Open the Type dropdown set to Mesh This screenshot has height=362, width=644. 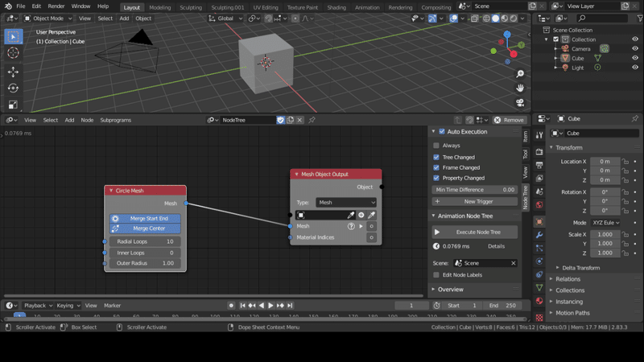click(x=346, y=203)
